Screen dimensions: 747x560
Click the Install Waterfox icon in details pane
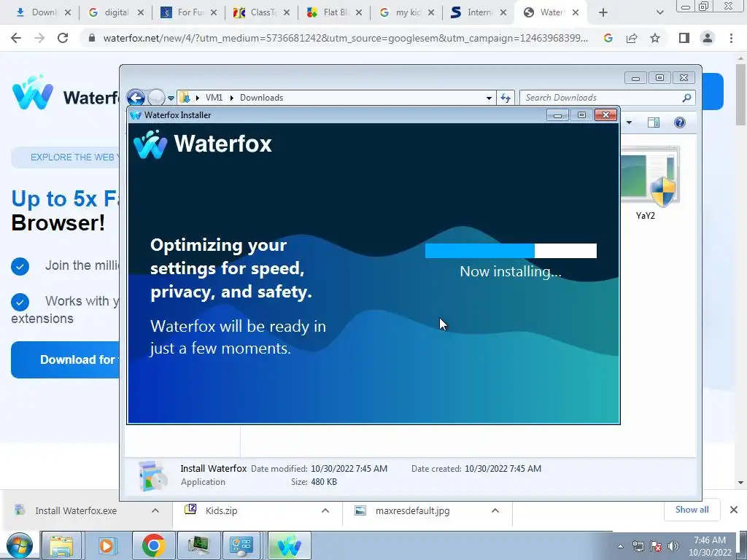(152, 475)
